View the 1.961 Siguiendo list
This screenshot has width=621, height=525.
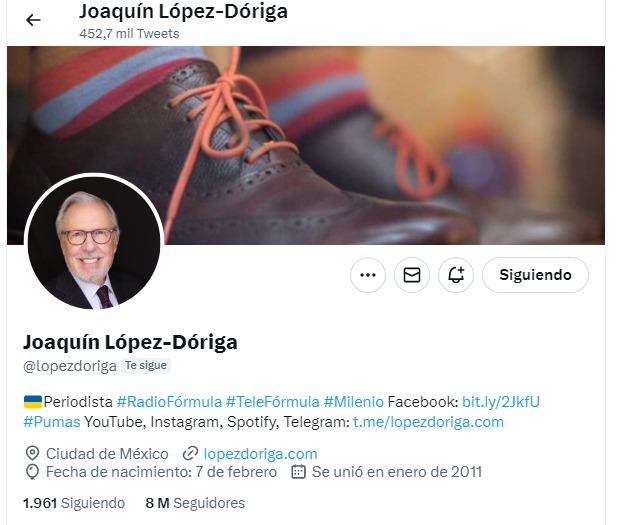coord(74,503)
